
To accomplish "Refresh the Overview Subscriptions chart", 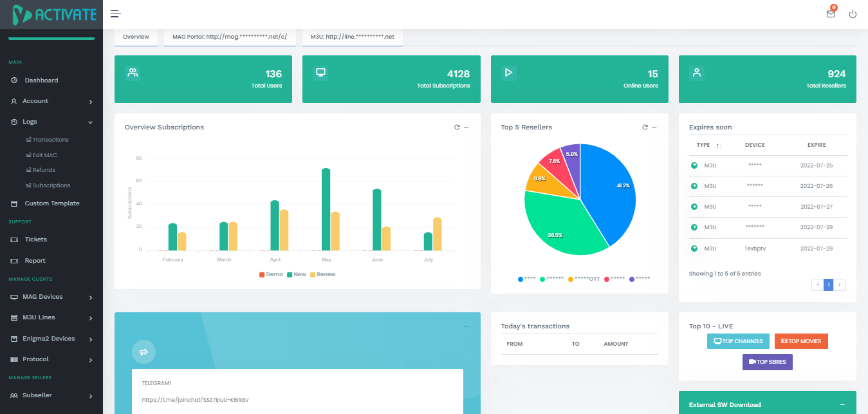I will (x=457, y=127).
